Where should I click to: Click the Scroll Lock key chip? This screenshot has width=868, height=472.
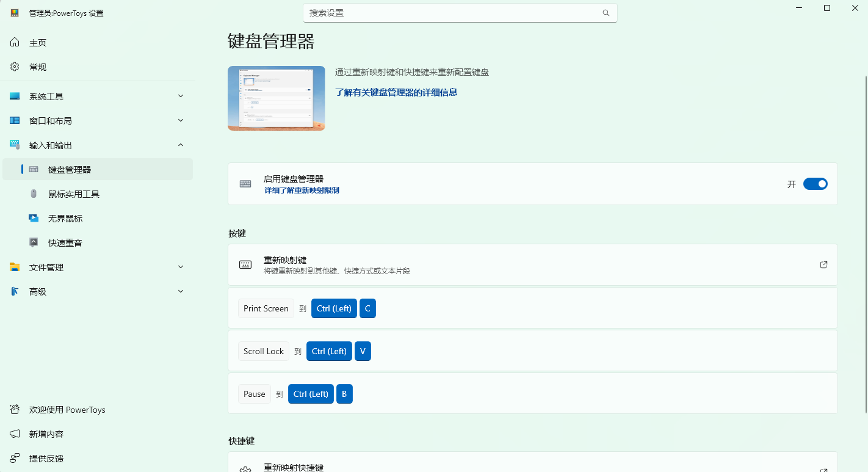(264, 351)
